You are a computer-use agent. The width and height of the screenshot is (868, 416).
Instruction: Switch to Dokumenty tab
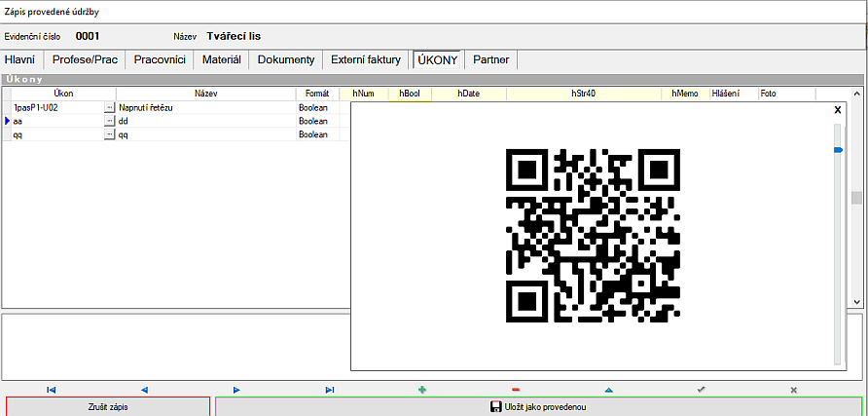286,59
